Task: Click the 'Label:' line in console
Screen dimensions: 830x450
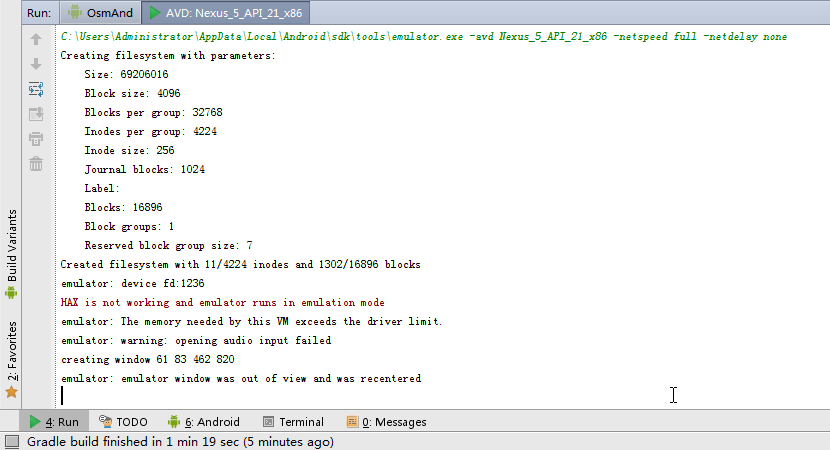Action: (x=102, y=188)
